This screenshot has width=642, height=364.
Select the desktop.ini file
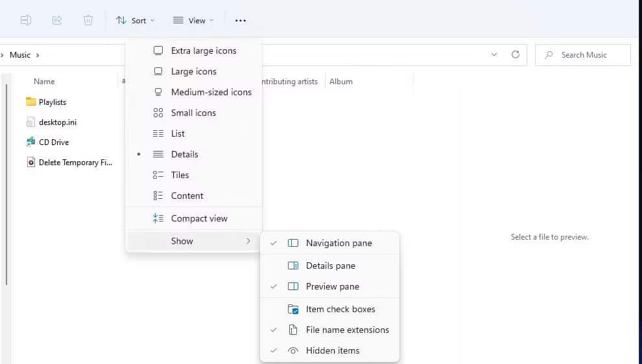pyautogui.click(x=58, y=122)
